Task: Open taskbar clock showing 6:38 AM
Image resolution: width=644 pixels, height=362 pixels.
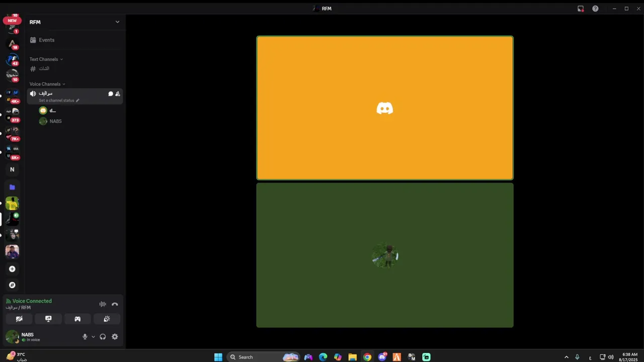Action: [x=630, y=357]
